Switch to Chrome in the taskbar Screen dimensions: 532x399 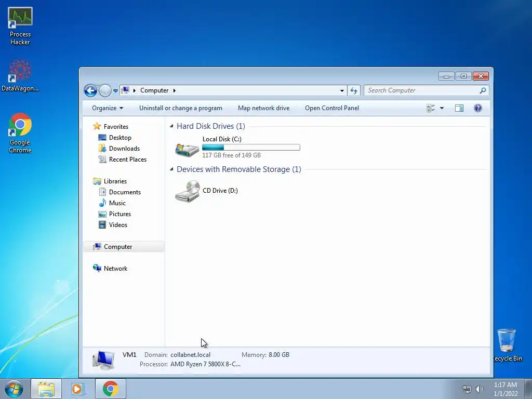pyautogui.click(x=111, y=389)
